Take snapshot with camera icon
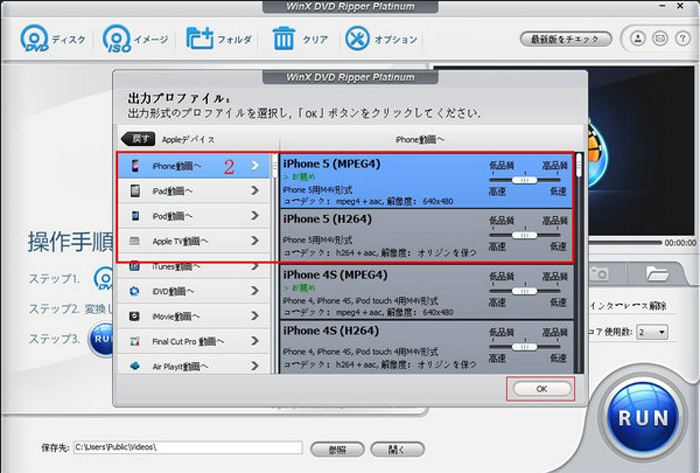 [x=598, y=274]
